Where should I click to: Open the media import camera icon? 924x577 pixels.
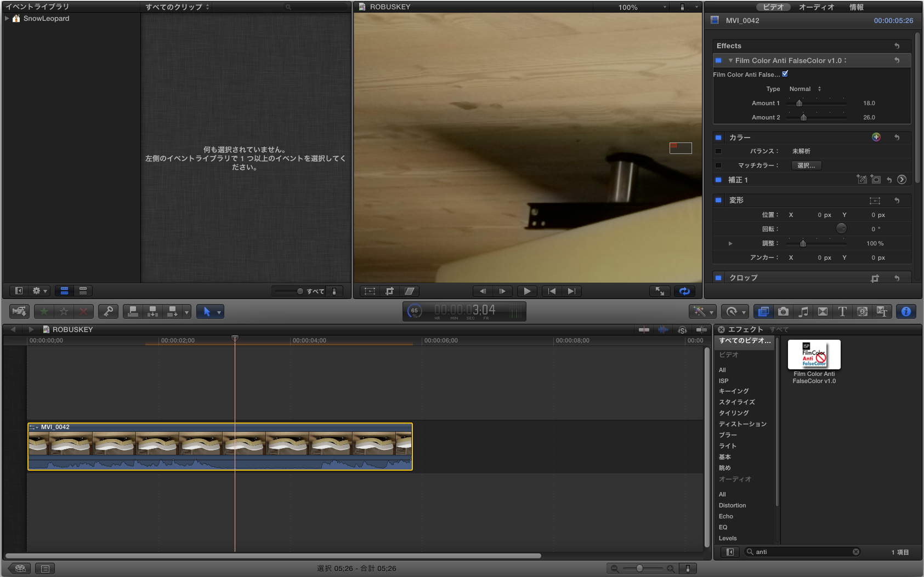point(20,311)
